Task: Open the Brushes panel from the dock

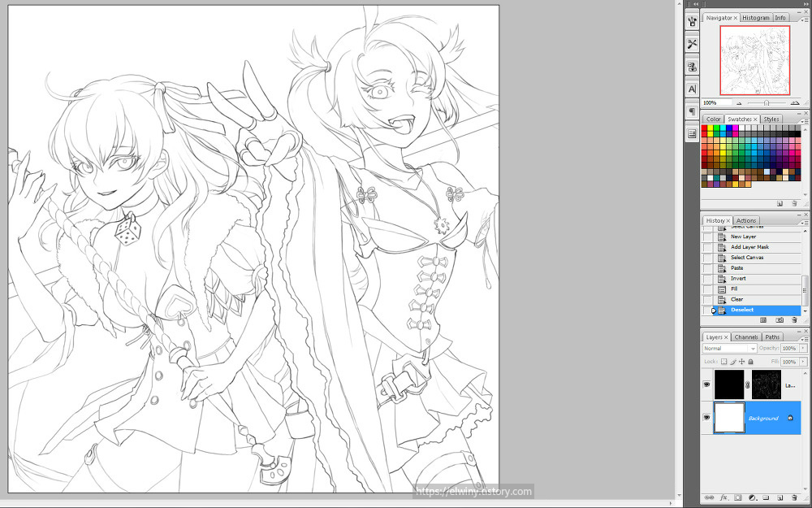Action: pyautogui.click(x=692, y=21)
